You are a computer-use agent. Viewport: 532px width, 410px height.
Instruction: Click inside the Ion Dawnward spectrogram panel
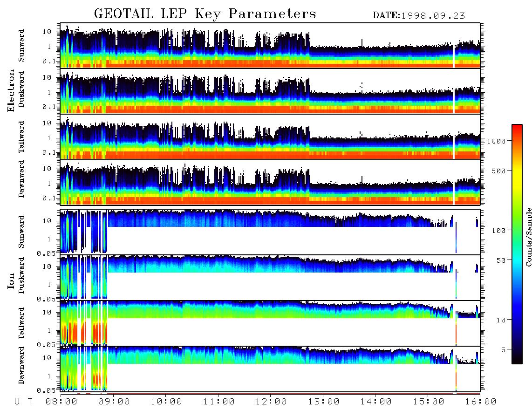[270, 369]
